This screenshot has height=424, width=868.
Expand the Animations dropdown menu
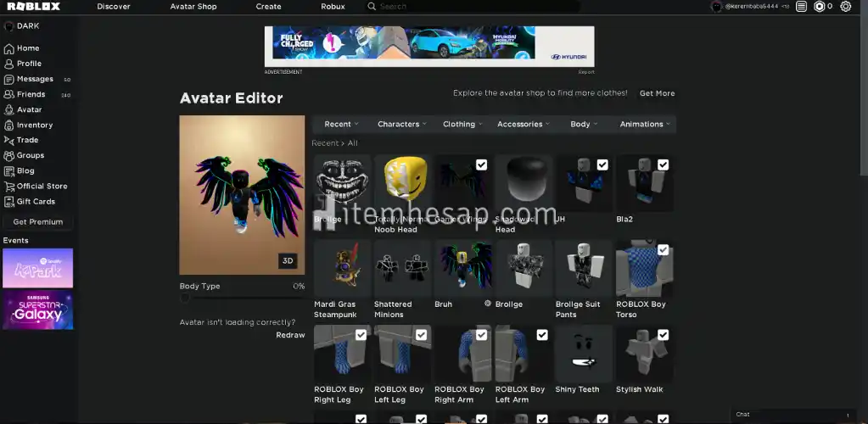coord(644,124)
